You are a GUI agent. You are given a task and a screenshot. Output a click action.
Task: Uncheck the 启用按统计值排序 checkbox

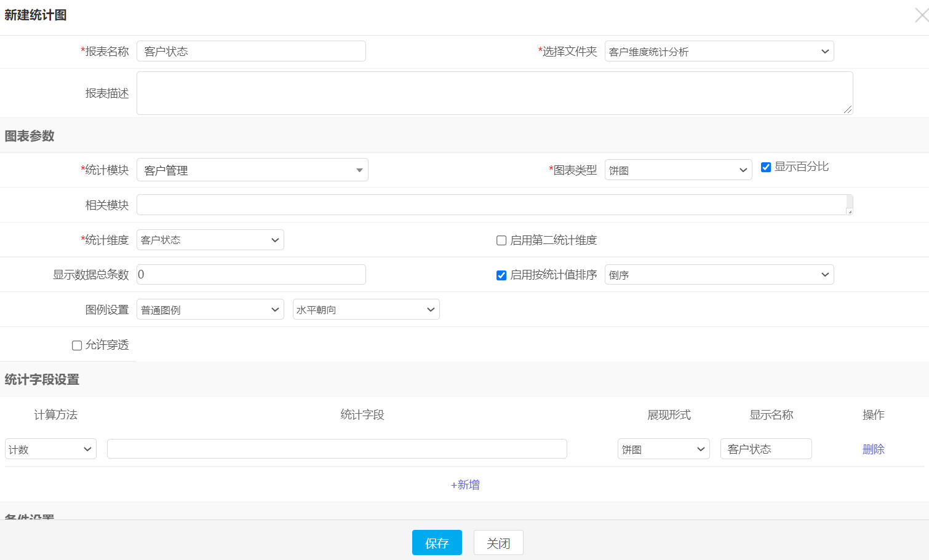tap(501, 275)
